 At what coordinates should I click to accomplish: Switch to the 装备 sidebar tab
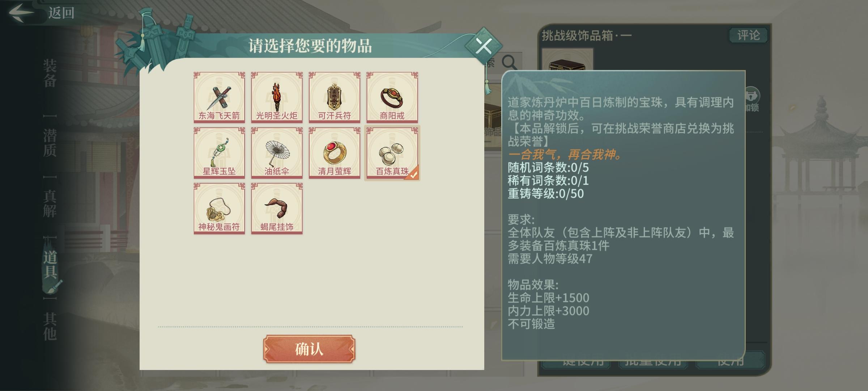[x=50, y=73]
